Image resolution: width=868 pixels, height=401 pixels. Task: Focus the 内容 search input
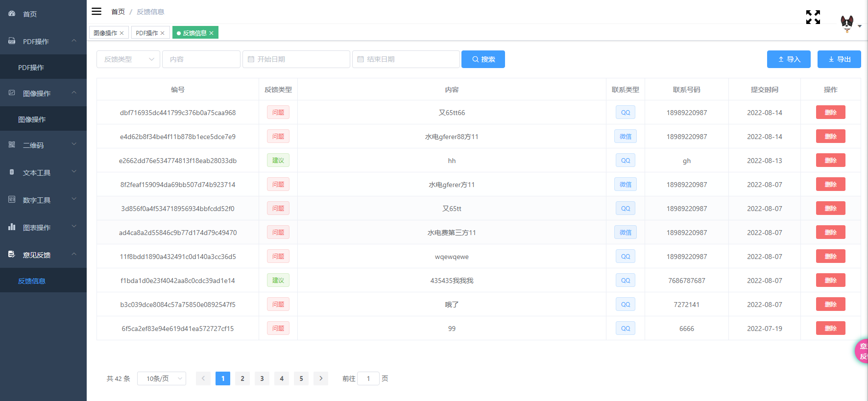point(201,59)
